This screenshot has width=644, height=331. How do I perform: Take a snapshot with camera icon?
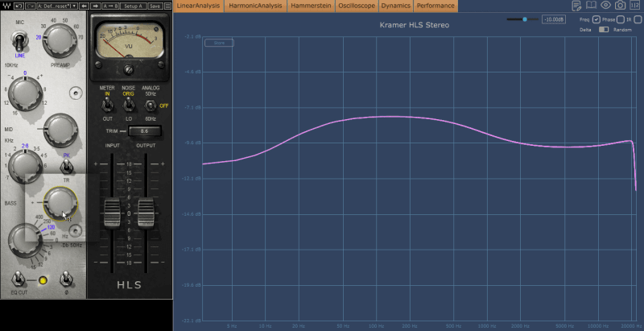[x=620, y=6]
